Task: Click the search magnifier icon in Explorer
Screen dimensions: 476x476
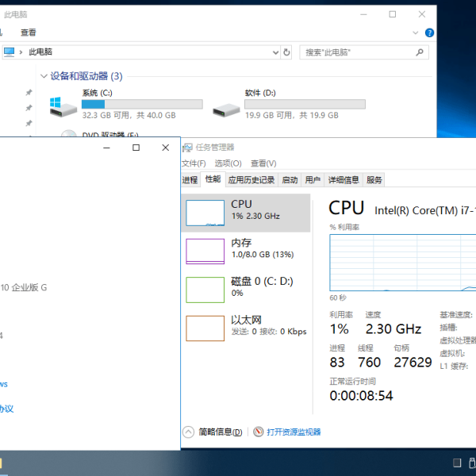Action: [419, 52]
